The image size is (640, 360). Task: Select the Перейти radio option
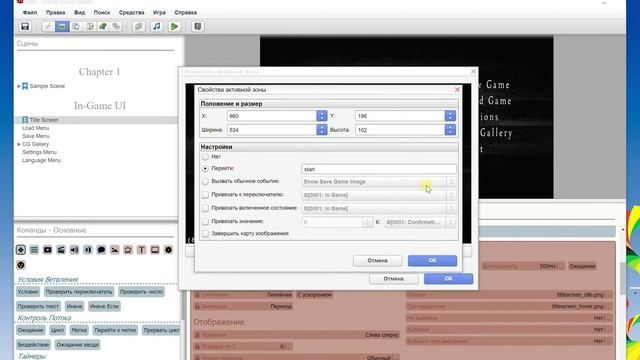click(x=205, y=168)
